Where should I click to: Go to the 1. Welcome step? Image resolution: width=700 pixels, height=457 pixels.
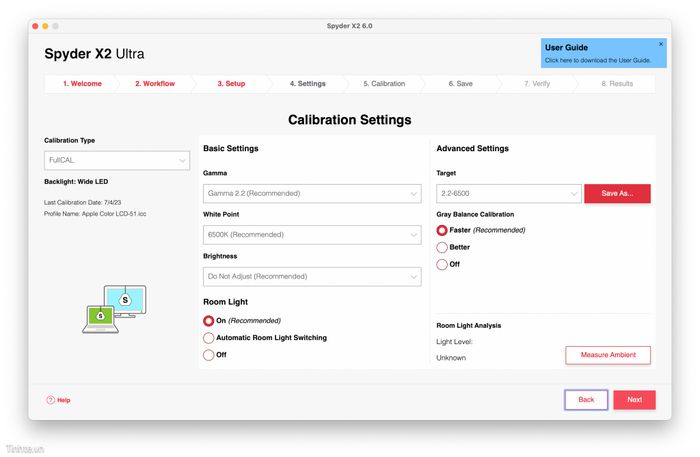82,83
